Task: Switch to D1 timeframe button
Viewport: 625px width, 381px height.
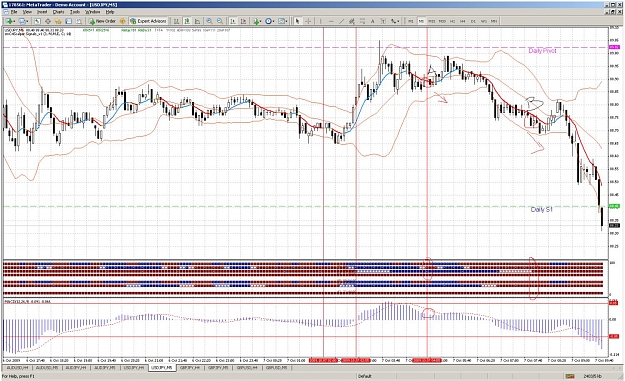Action: click(473, 21)
